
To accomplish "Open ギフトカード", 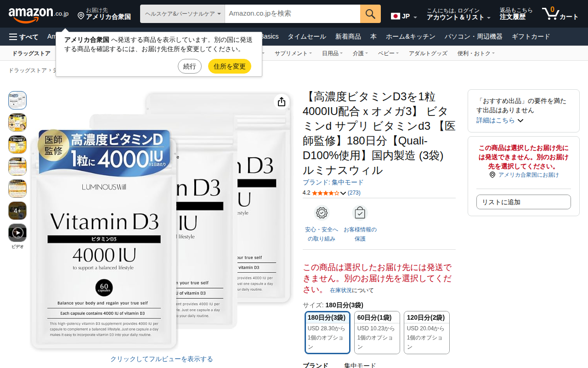I will (531, 37).
